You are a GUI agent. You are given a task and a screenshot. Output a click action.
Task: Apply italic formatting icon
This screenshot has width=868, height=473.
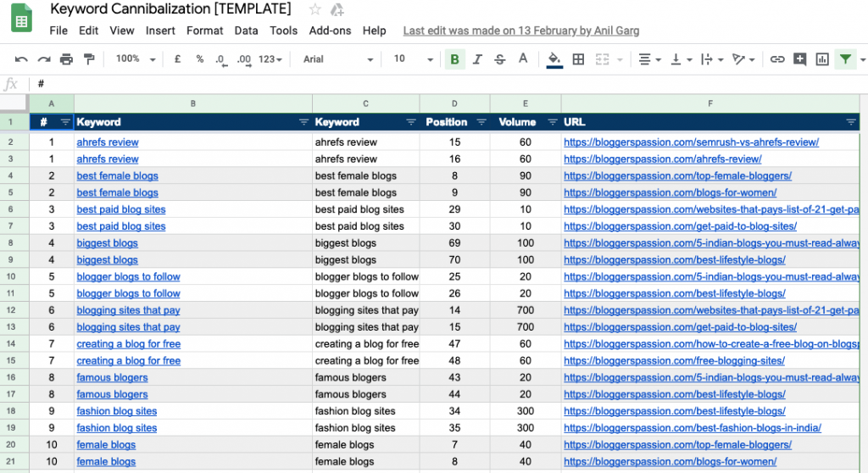pyautogui.click(x=477, y=59)
